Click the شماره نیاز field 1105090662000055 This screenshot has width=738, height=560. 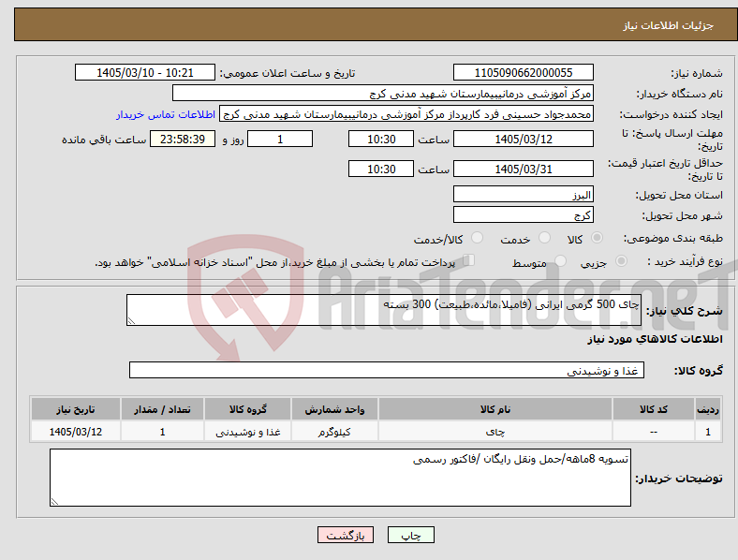coord(523,72)
